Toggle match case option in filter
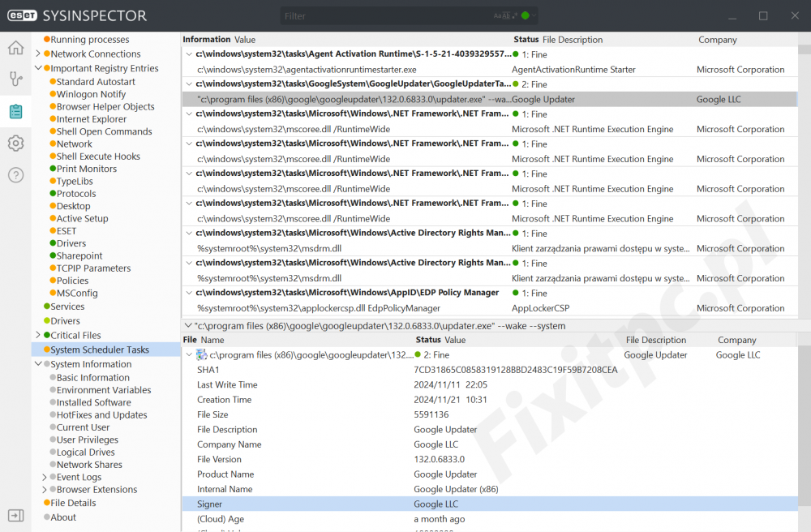Image resolution: width=811 pixels, height=532 pixels. tap(497, 16)
